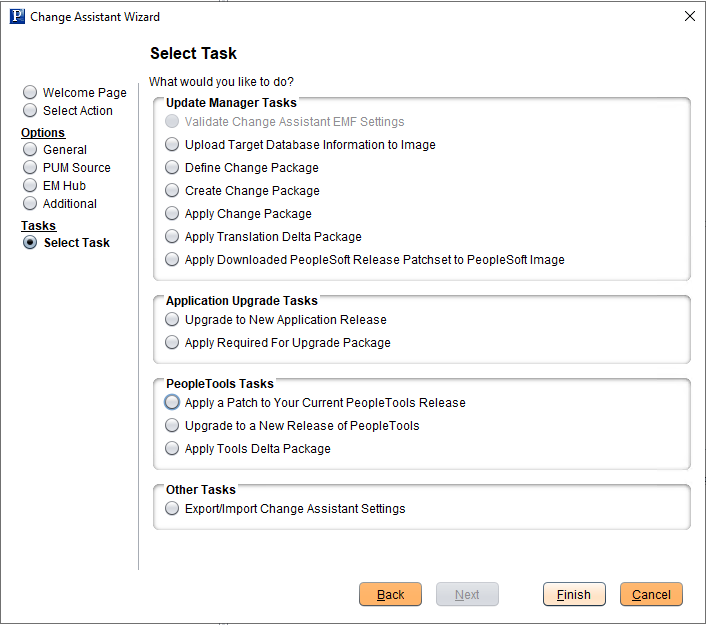Click the Cancel button
The width and height of the screenshot is (706, 625).
click(651, 594)
